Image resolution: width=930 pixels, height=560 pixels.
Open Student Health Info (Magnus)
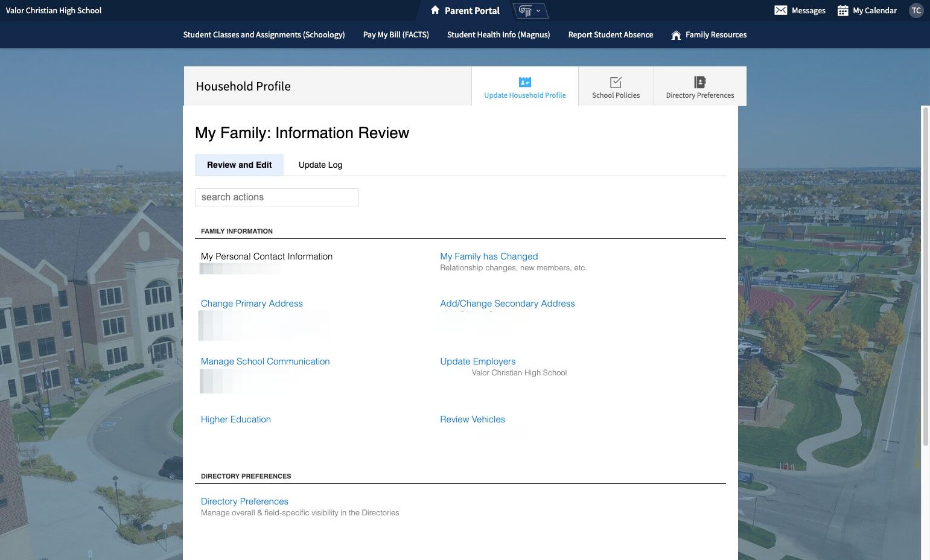click(498, 35)
